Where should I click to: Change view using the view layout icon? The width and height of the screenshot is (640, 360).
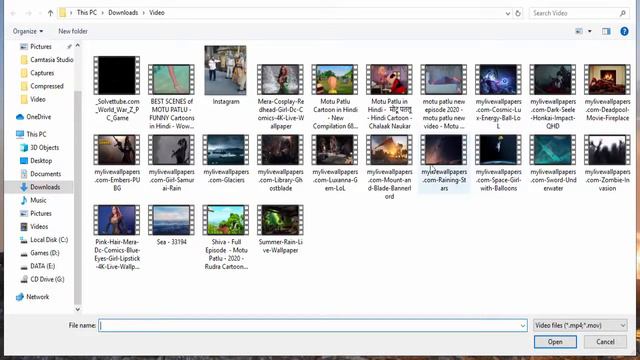pos(579,31)
